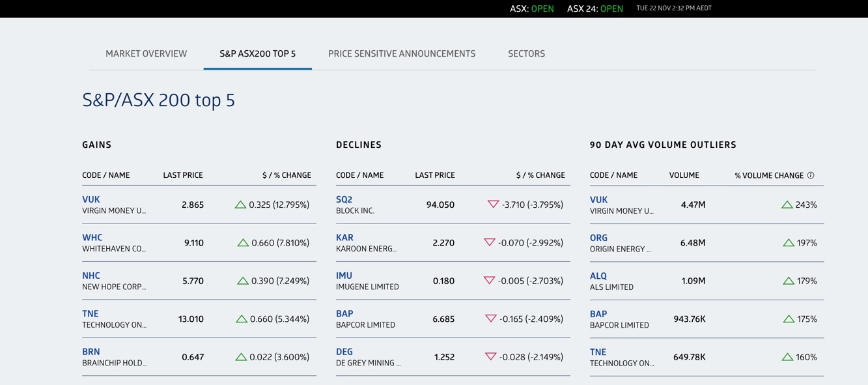868x385 pixels.
Task: Click the ASX: OPEN market status
Action: click(532, 8)
